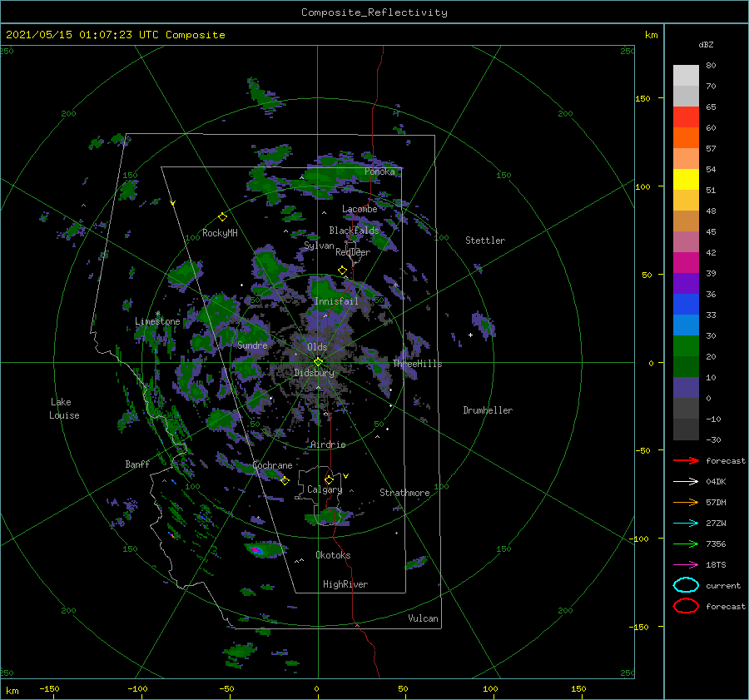Image resolution: width=749 pixels, height=700 pixels.
Task: Click the yellow diamond marker over Calgary
Action: (x=329, y=479)
